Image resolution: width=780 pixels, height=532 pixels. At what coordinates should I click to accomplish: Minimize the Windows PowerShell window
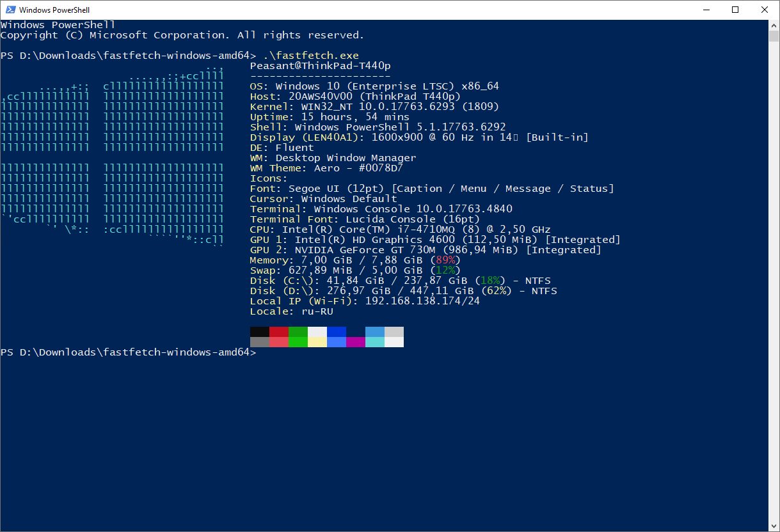coord(706,10)
